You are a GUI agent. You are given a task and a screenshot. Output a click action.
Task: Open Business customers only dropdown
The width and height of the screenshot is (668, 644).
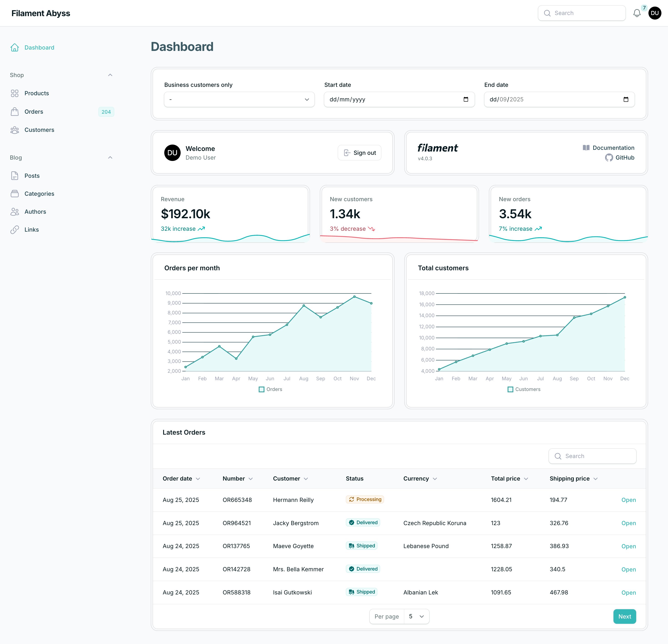click(239, 99)
